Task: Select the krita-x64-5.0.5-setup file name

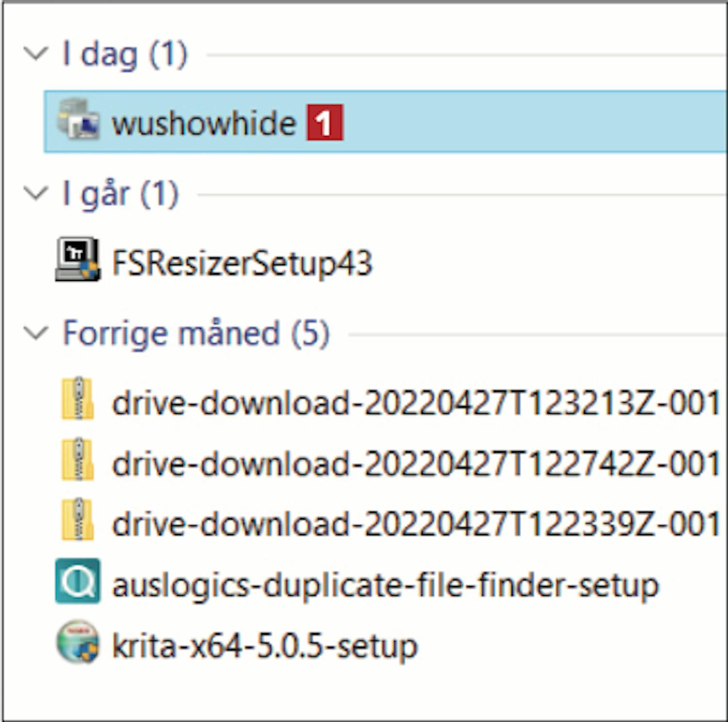Action: [265, 646]
